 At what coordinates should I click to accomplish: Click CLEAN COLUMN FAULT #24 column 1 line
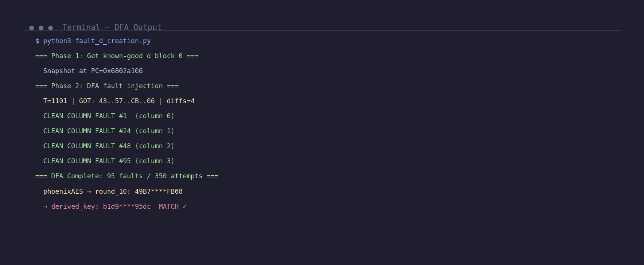point(109,131)
